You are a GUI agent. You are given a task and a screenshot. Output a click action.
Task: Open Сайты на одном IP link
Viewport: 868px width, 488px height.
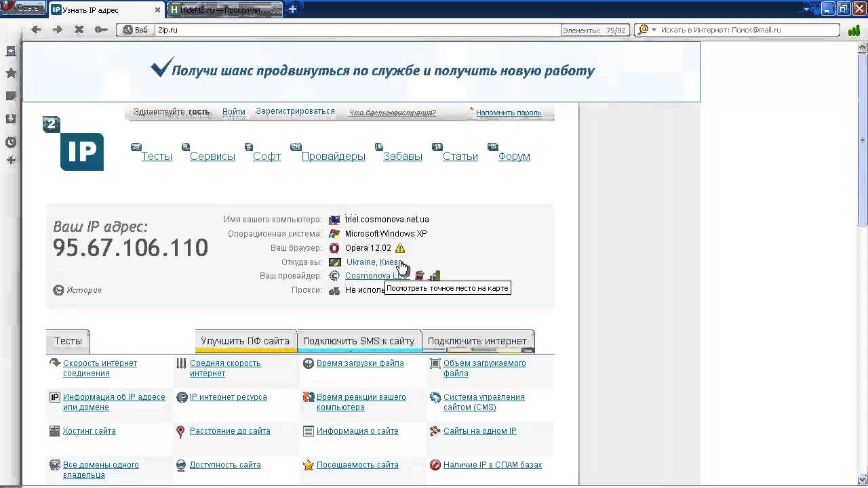coord(480,431)
